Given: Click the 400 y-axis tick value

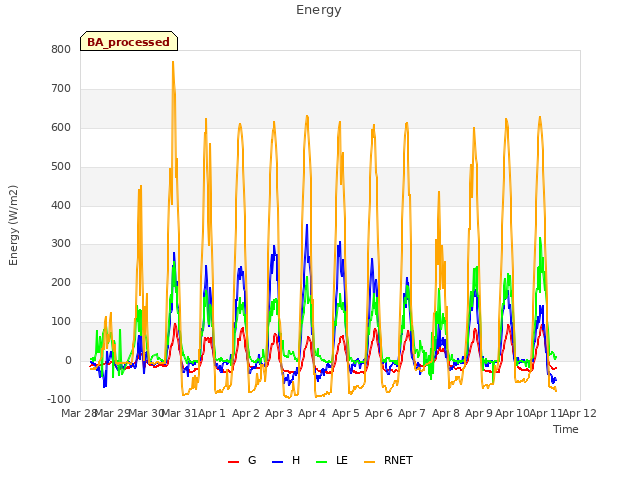Looking at the screenshot, I should [x=61, y=205].
